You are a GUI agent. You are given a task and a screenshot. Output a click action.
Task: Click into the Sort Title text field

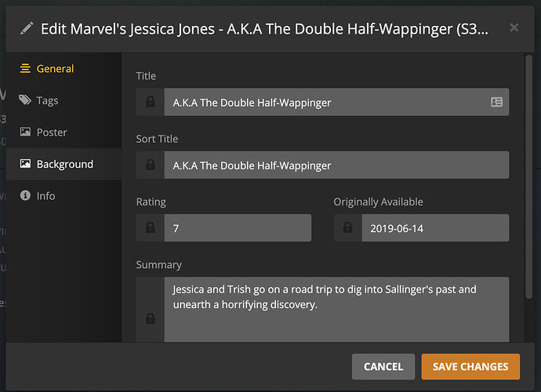point(336,165)
